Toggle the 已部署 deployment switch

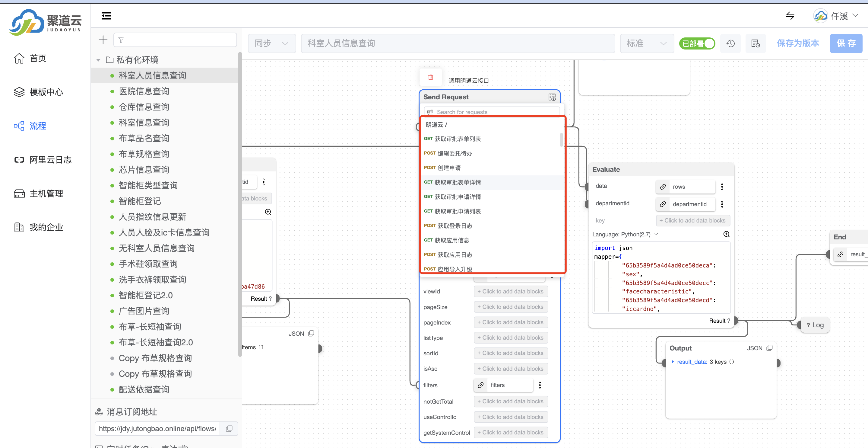[x=697, y=43]
